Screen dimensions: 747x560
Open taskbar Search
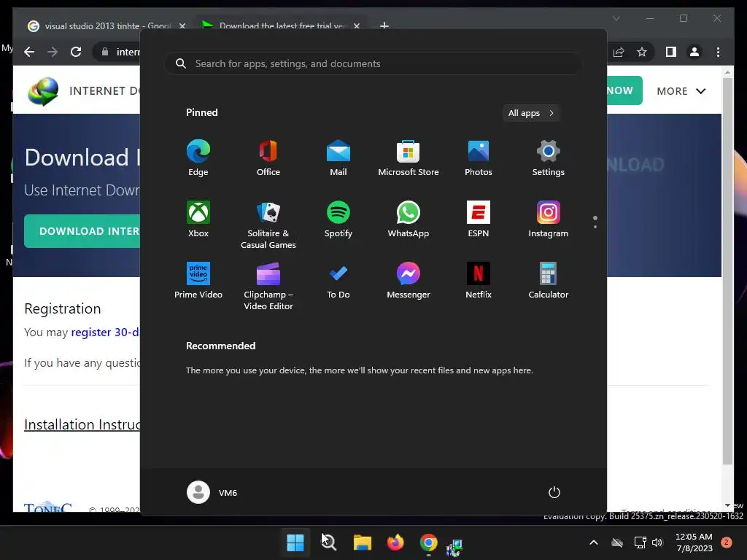click(329, 542)
